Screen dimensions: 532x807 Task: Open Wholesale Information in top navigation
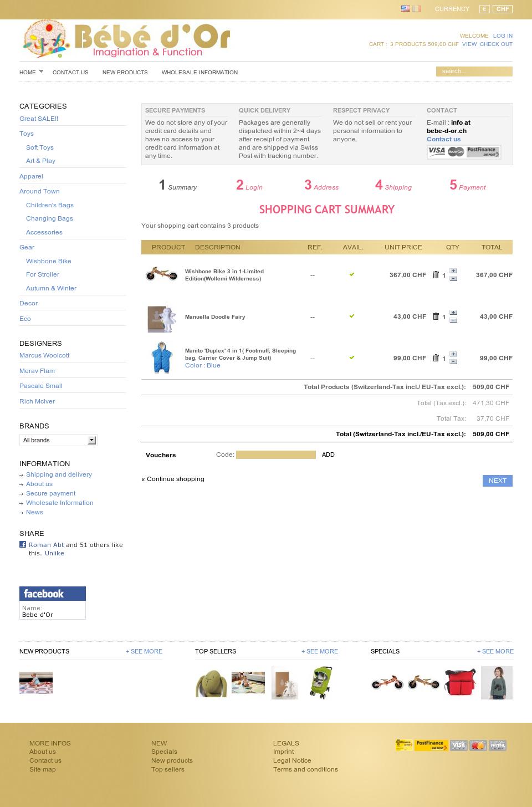pyautogui.click(x=199, y=72)
